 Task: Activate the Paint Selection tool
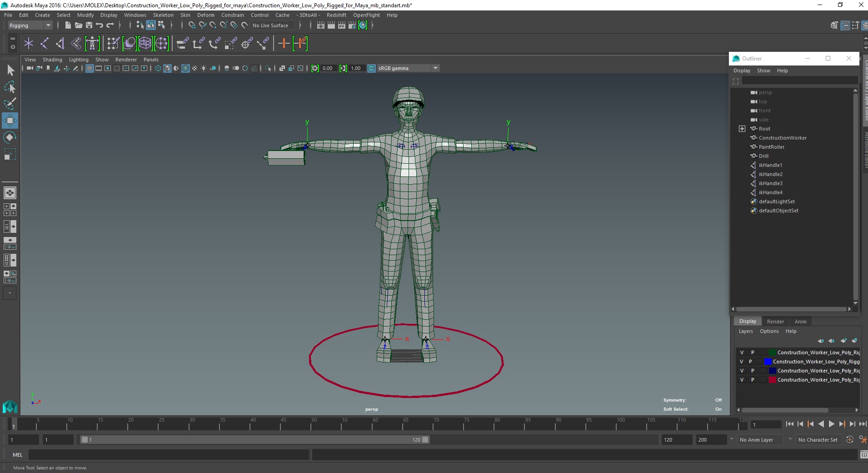[10, 104]
